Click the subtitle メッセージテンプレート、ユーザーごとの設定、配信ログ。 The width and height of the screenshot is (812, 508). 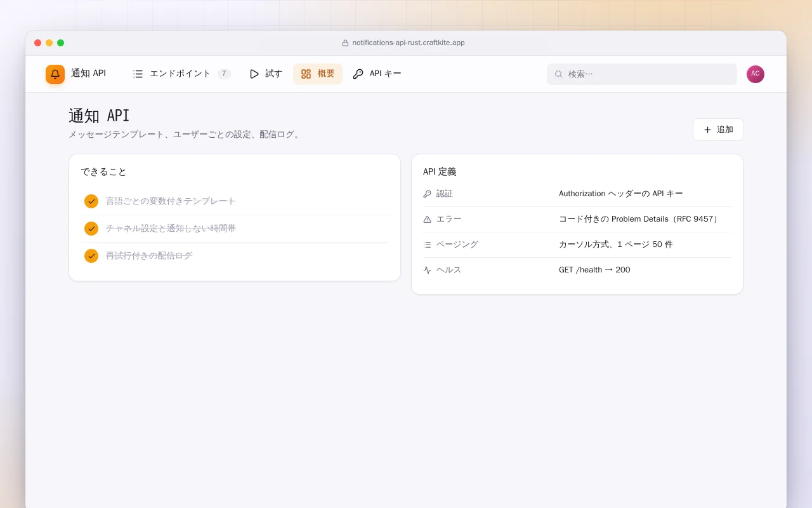click(185, 135)
